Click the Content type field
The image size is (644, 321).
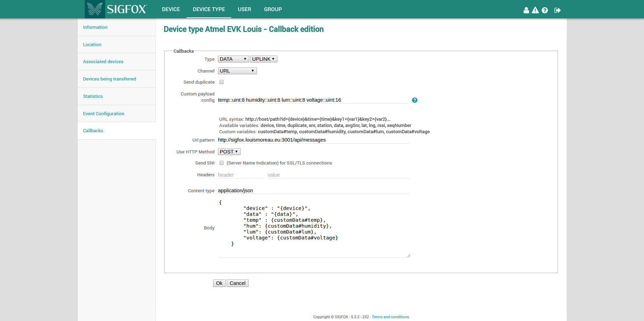(313, 191)
